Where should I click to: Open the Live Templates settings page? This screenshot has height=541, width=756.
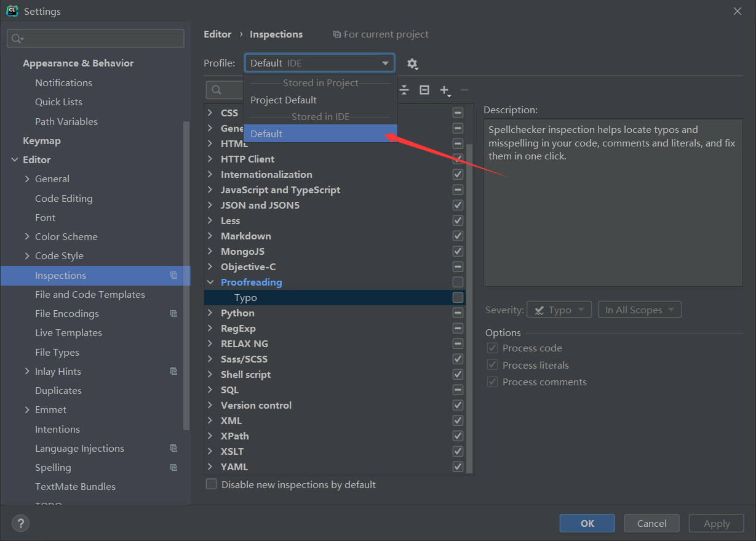pyautogui.click(x=68, y=332)
